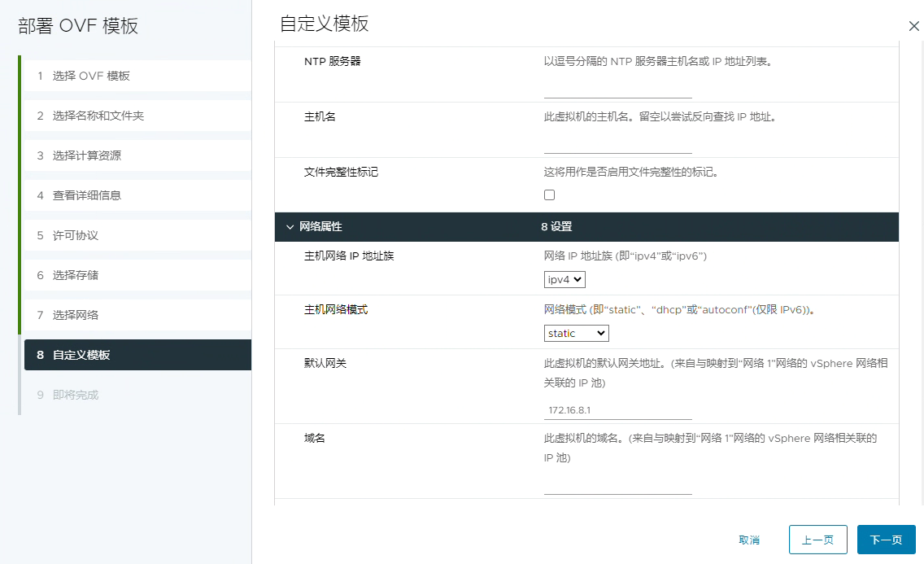Click the 默认网关 field with 172.16.8.1

point(617,410)
